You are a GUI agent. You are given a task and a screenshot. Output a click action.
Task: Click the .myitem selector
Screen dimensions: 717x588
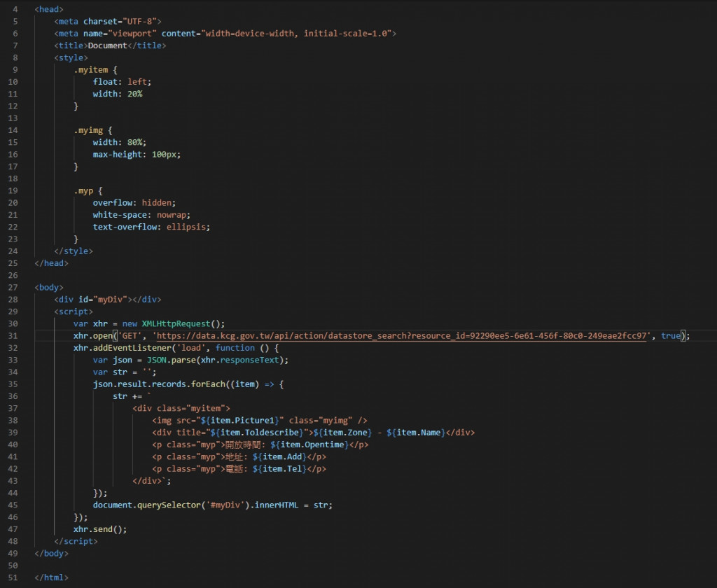tap(91, 70)
